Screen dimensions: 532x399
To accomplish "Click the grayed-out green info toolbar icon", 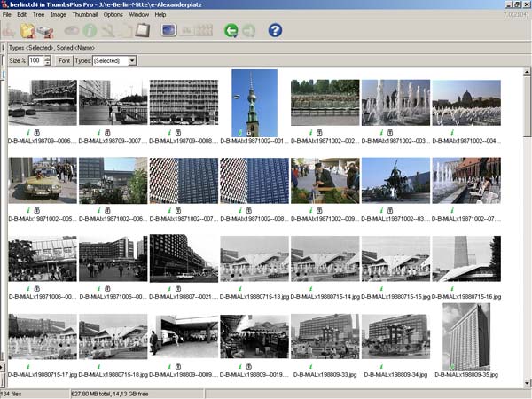I will pos(90,31).
